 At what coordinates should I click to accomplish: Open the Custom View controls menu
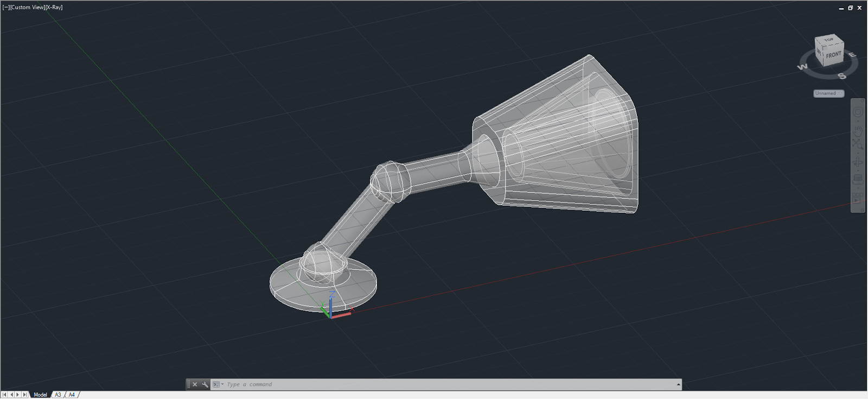pyautogui.click(x=27, y=8)
